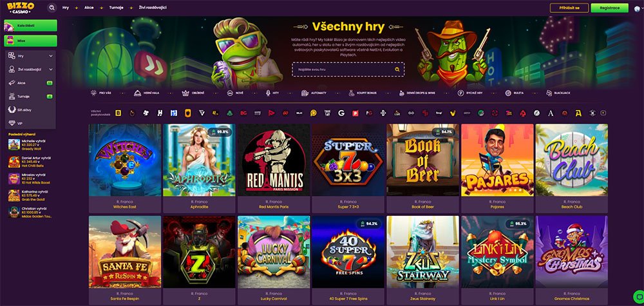
Task: Open the Book of Beer game thumbnail
Action: click(422, 160)
